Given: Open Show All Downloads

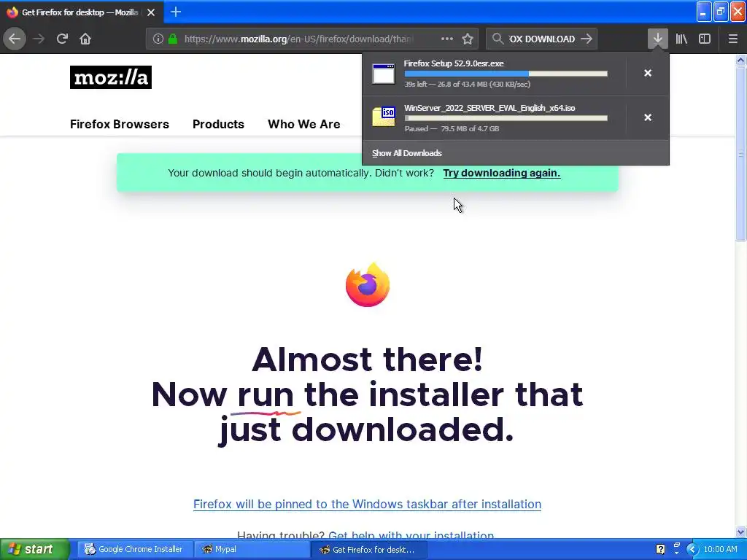Looking at the screenshot, I should coord(407,153).
